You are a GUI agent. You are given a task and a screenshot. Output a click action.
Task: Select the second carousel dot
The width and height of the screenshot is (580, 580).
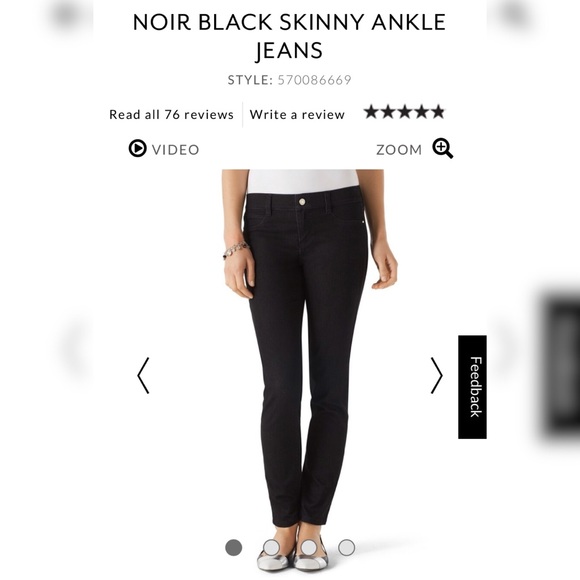pos(272,547)
